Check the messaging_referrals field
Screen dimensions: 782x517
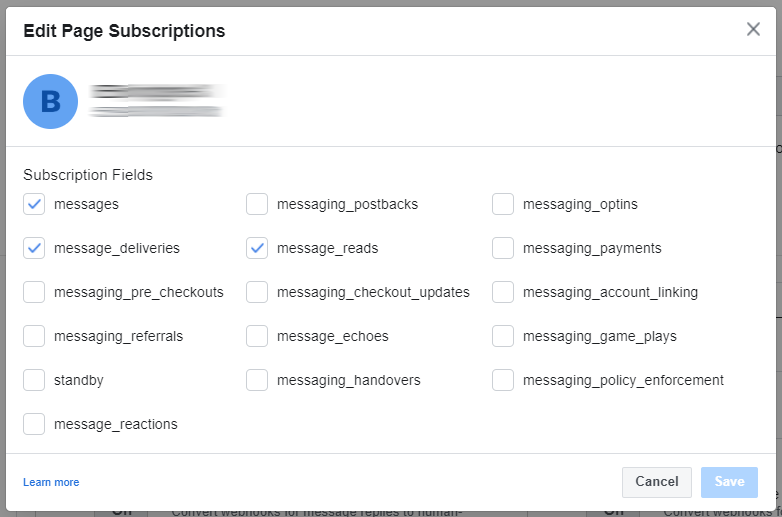34,336
